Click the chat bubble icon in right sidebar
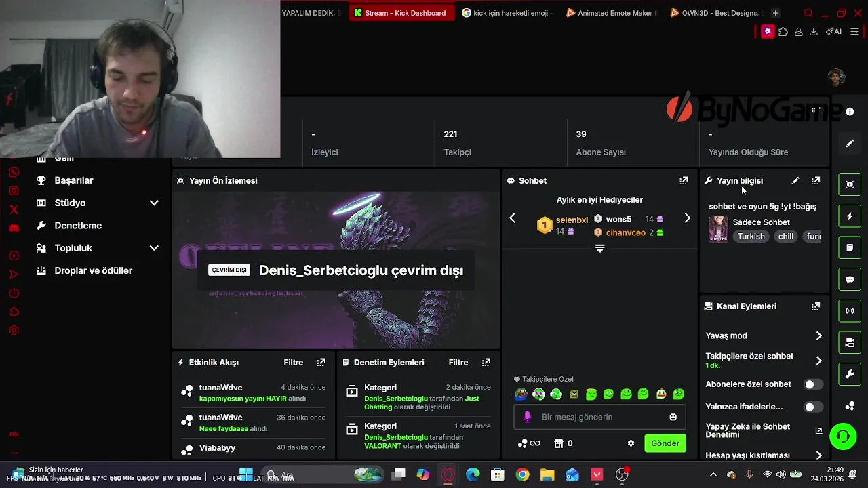The height and width of the screenshot is (488, 868). [x=850, y=279]
